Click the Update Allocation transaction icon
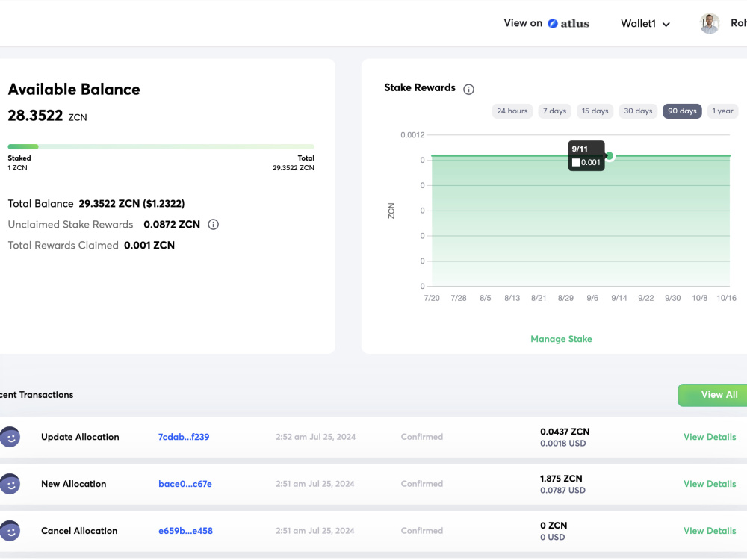The width and height of the screenshot is (747, 560). [10, 437]
